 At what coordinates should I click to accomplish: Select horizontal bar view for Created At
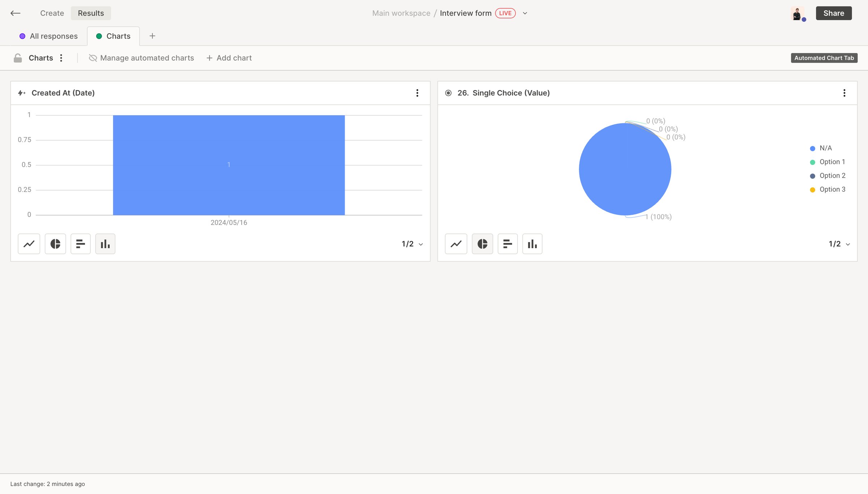pyautogui.click(x=81, y=244)
